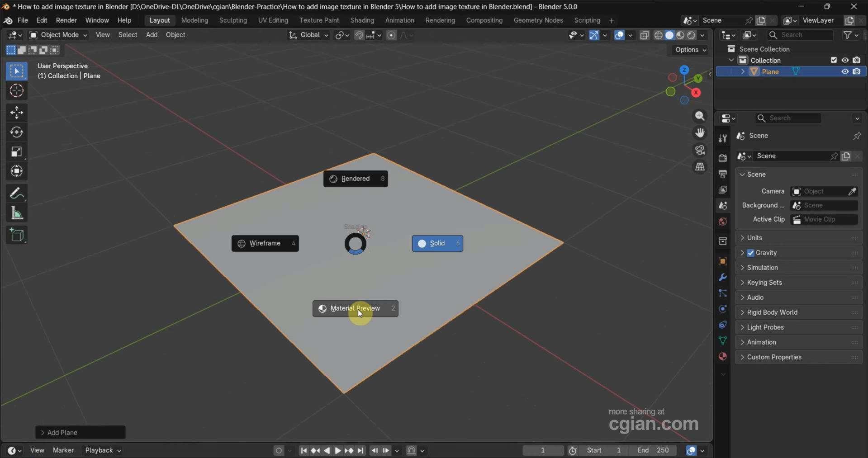Viewport: 868px width, 458px height.
Task: Expand the Plane item in outliner
Action: (743, 71)
